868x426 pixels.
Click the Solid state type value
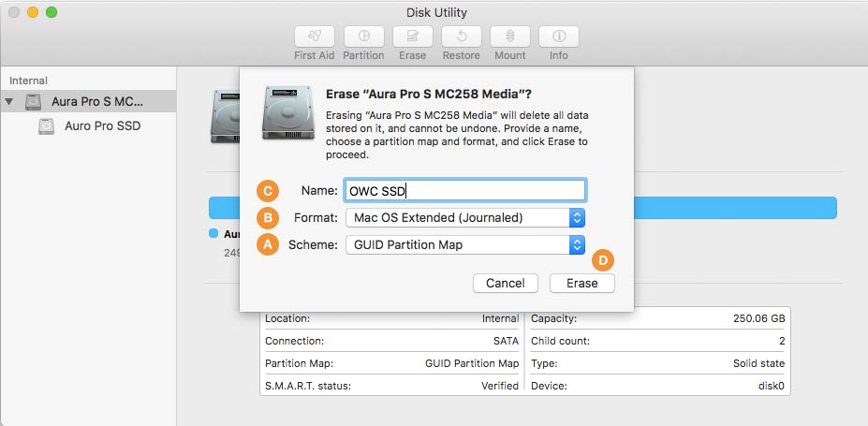point(759,363)
